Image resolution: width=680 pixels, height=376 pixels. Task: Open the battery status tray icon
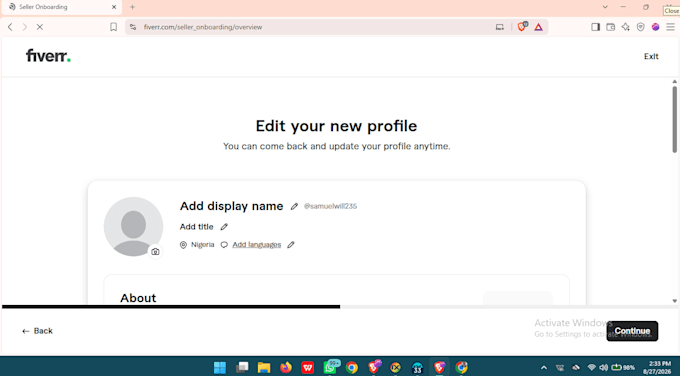coord(623,368)
